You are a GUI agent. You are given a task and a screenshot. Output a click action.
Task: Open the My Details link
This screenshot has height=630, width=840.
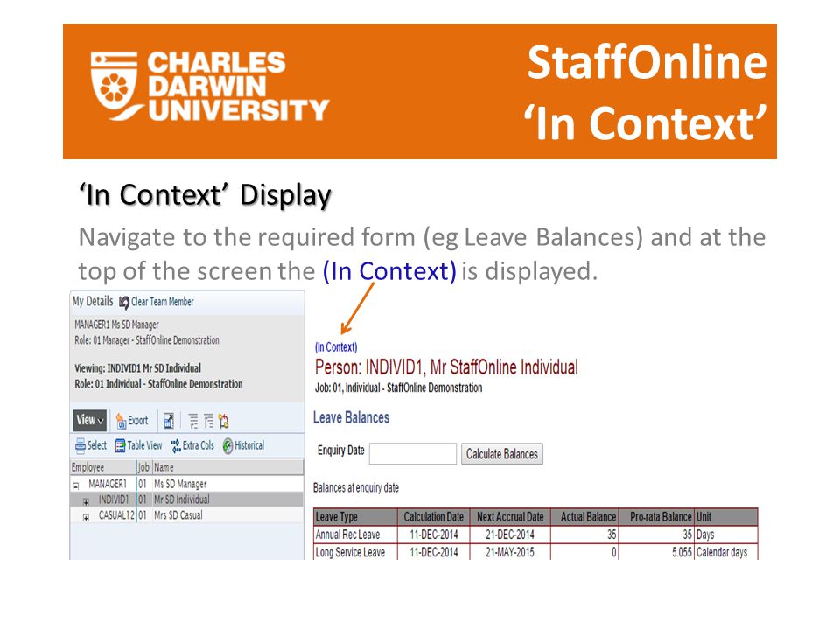tap(93, 302)
